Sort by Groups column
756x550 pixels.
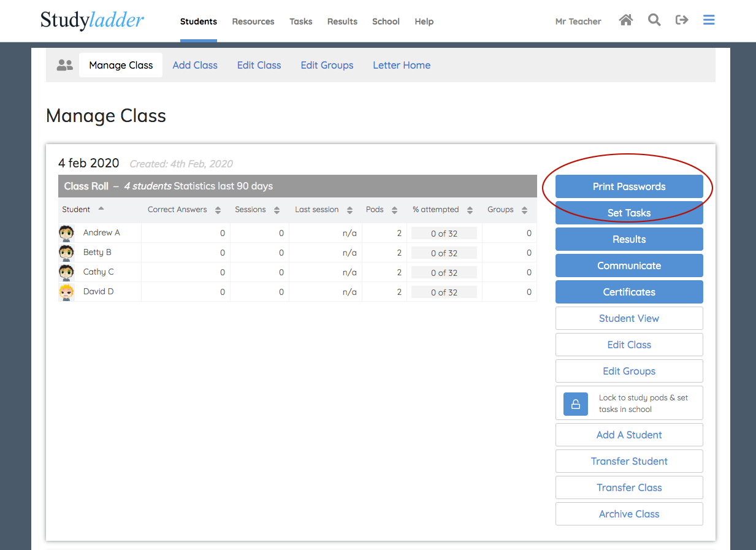507,210
